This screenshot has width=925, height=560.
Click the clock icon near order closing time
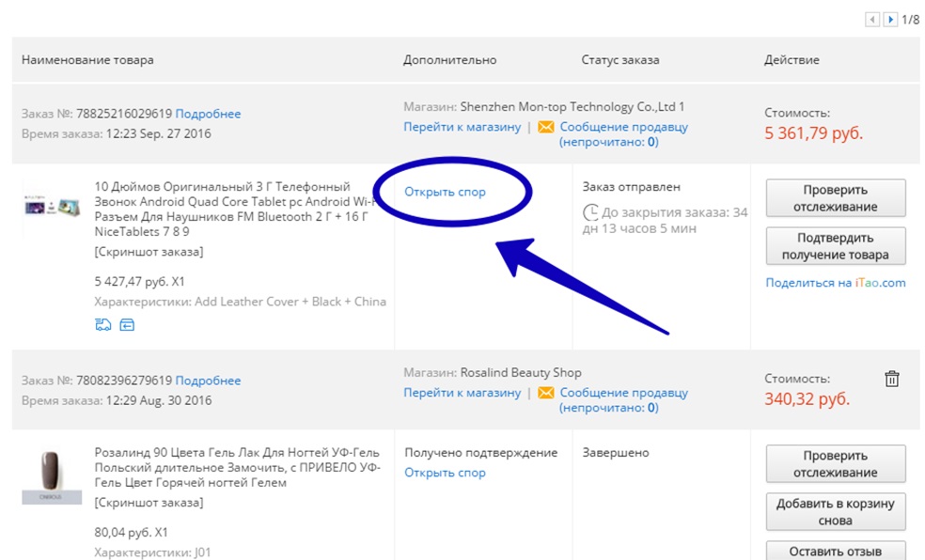point(590,212)
